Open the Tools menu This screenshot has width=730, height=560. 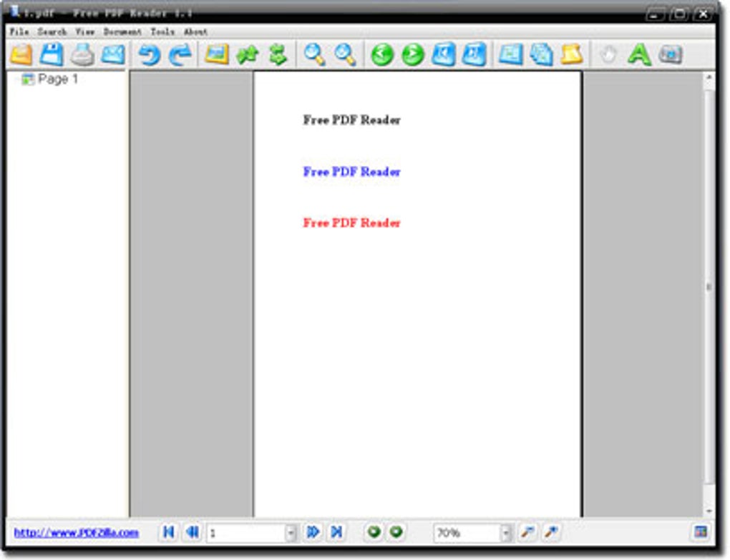[162, 32]
